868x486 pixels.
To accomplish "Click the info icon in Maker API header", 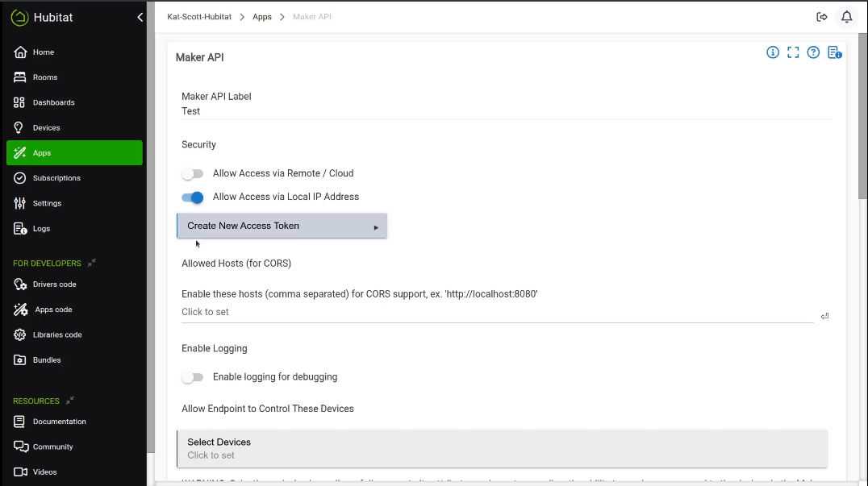I will point(773,52).
